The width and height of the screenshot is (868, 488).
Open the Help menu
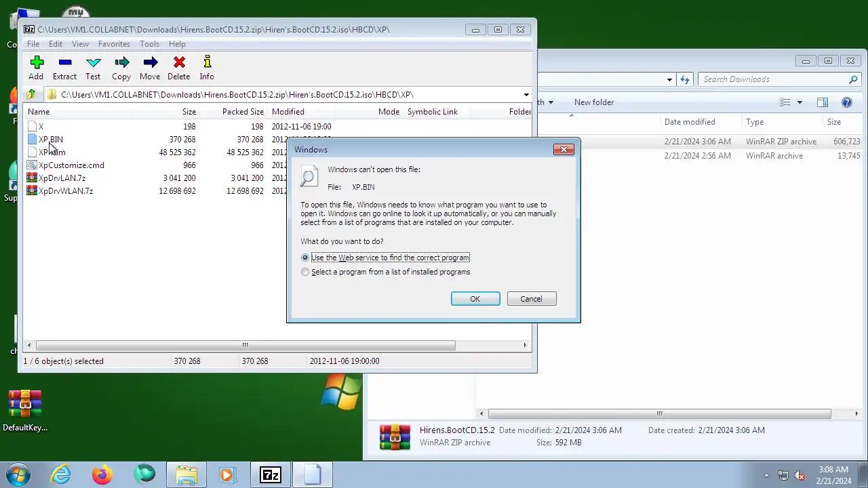coord(177,44)
